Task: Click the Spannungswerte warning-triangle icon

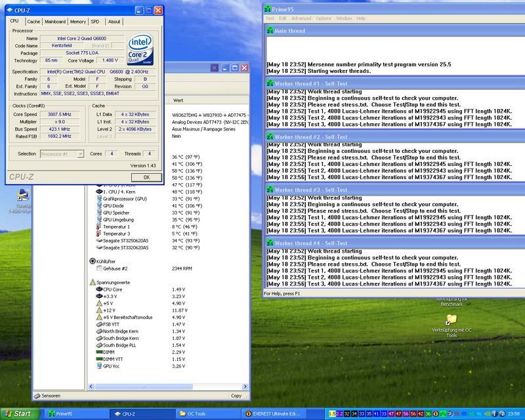Action: click(93, 282)
